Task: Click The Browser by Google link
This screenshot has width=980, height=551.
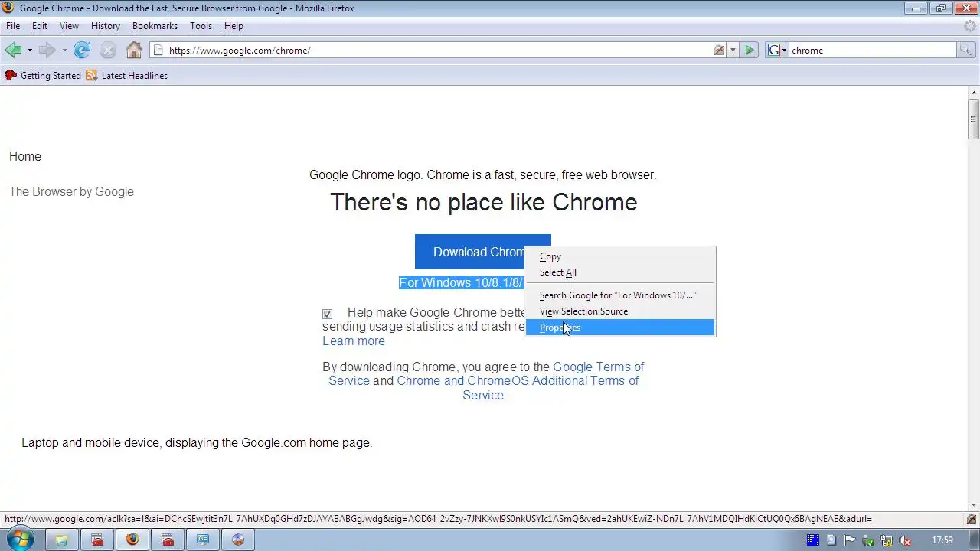Action: click(x=71, y=191)
